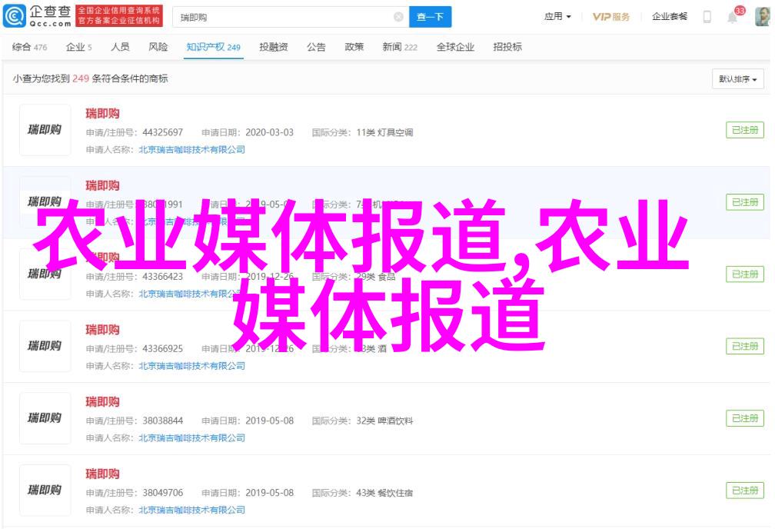Open 瑞即购 title for registration 44325697
The height and width of the screenshot is (532, 775).
102,114
